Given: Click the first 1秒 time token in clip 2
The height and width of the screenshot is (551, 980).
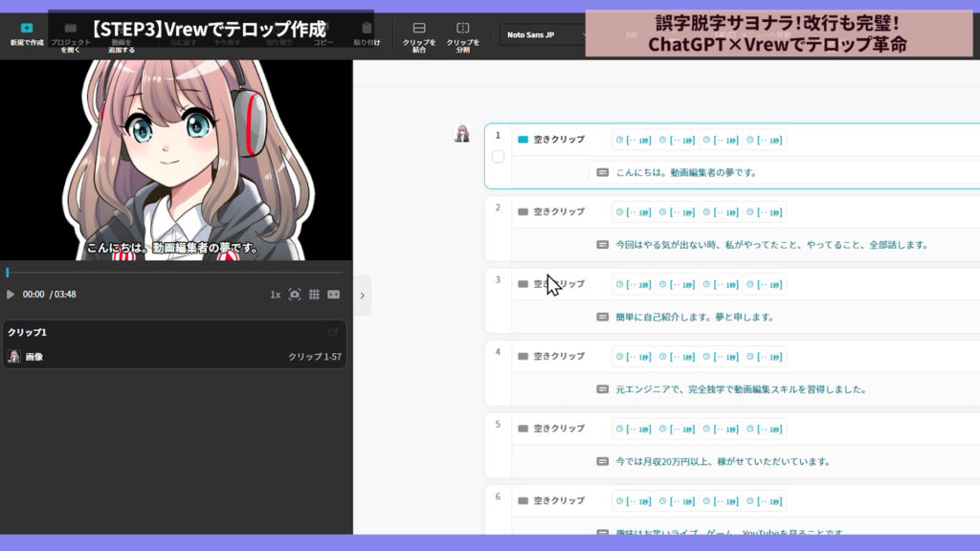Looking at the screenshot, I should [x=634, y=212].
